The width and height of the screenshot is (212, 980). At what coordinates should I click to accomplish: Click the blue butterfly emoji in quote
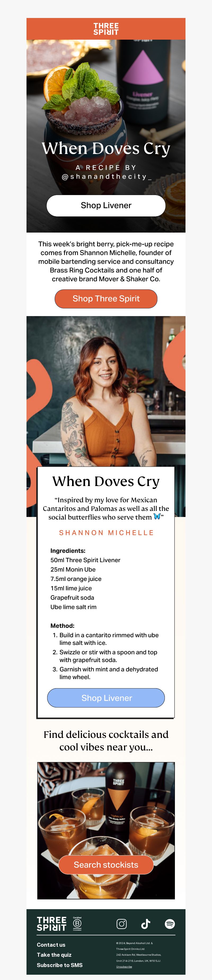click(157, 516)
